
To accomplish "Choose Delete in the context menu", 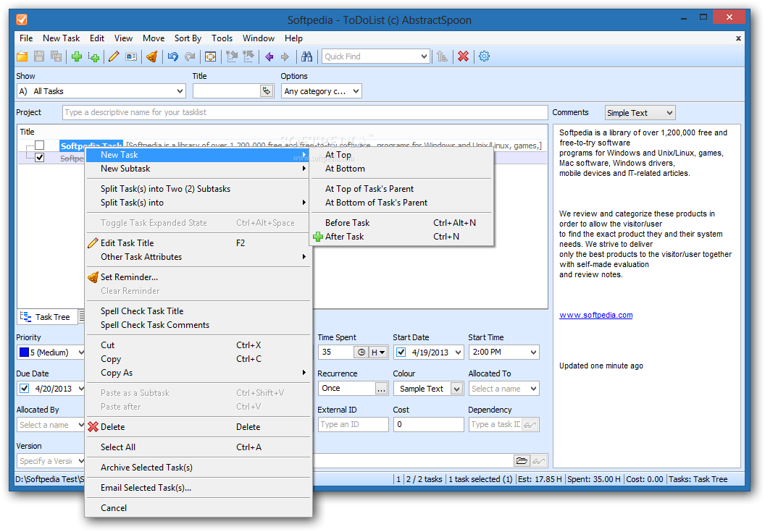I will click(198, 427).
